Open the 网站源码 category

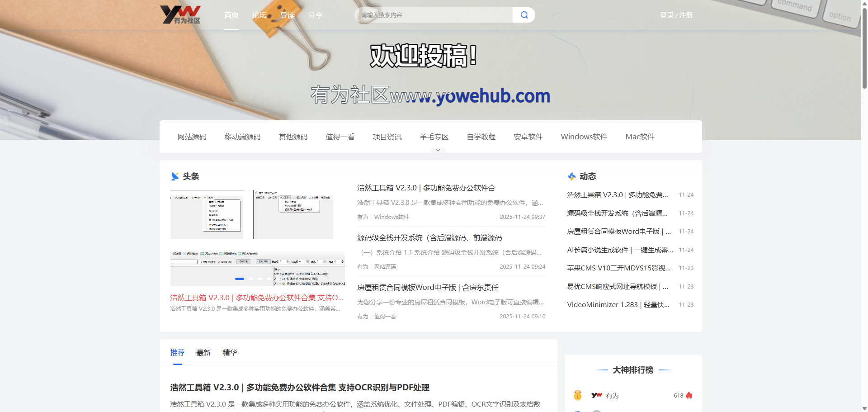click(x=192, y=137)
